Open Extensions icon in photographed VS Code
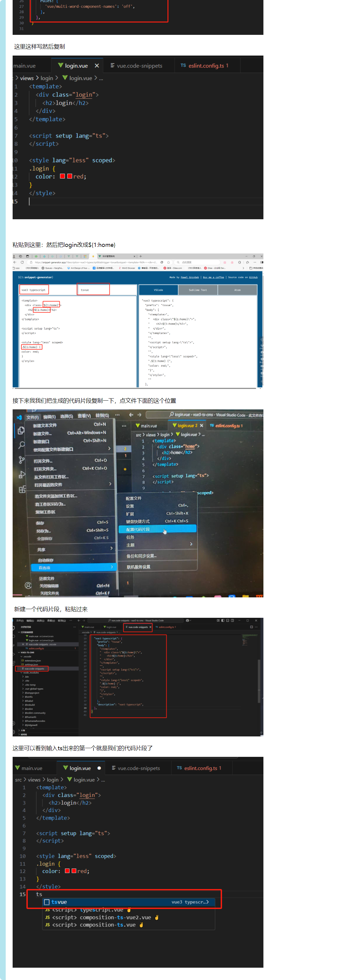 pos(23,489)
